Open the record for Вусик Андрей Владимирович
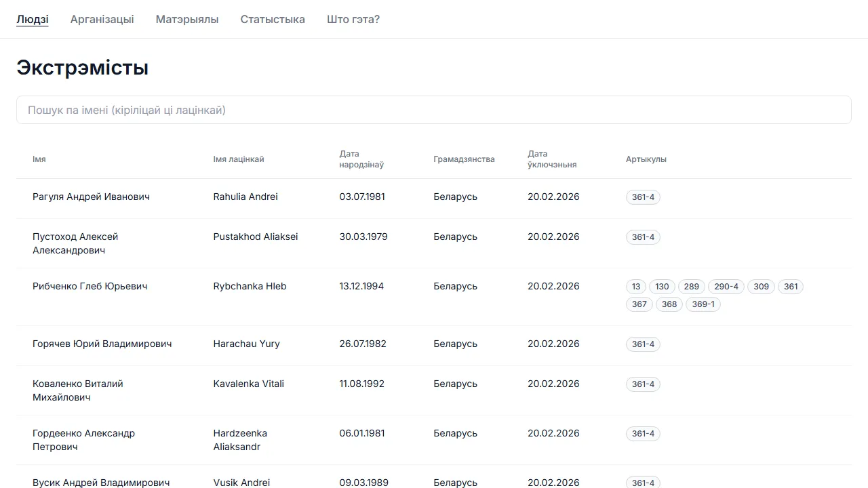 point(100,482)
